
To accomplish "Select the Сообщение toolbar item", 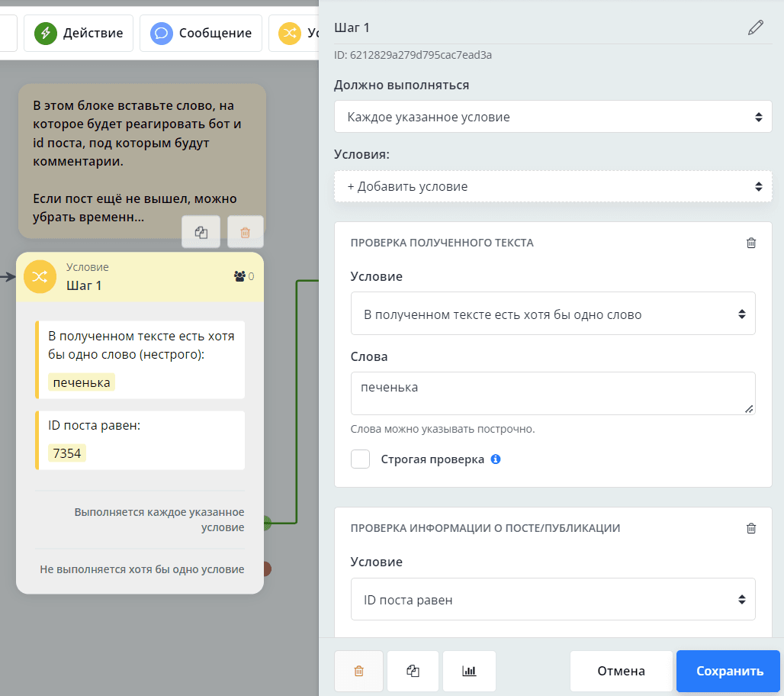I will click(201, 33).
